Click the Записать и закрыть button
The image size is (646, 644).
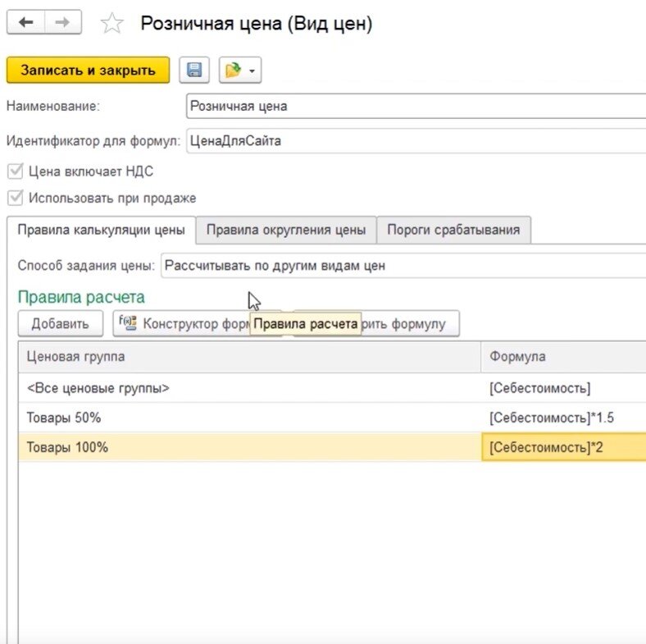point(89,70)
